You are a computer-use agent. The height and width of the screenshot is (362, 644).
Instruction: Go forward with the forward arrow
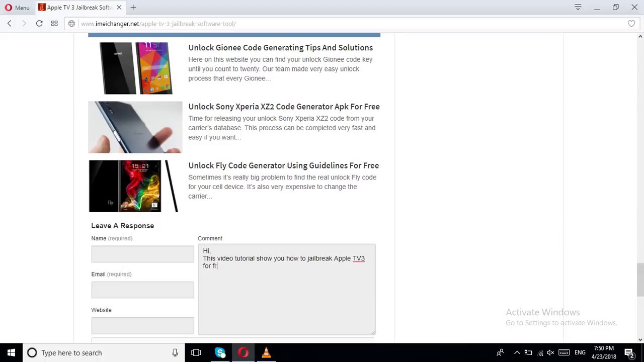tap(24, 24)
